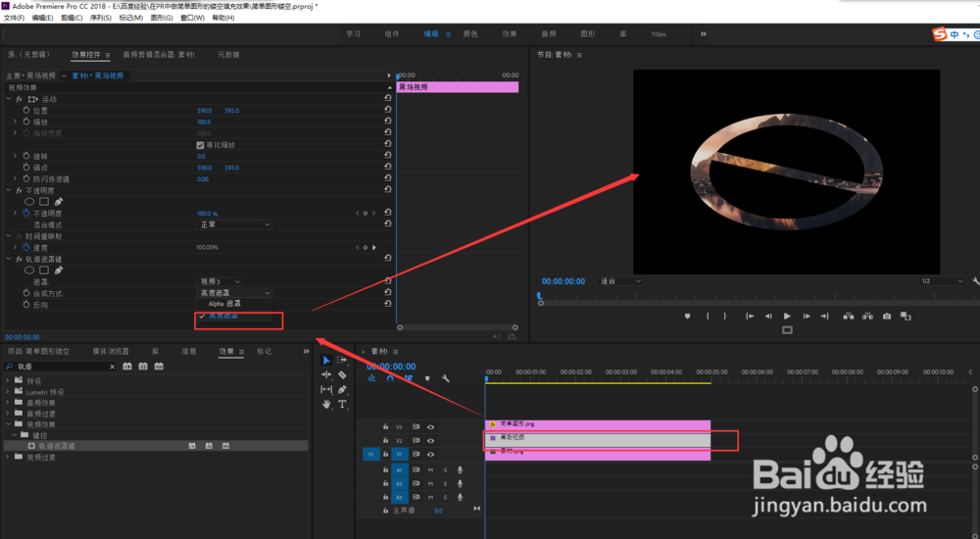The width and height of the screenshot is (980, 539).
Task: Open Program monitor wrench settings
Action: point(976,281)
